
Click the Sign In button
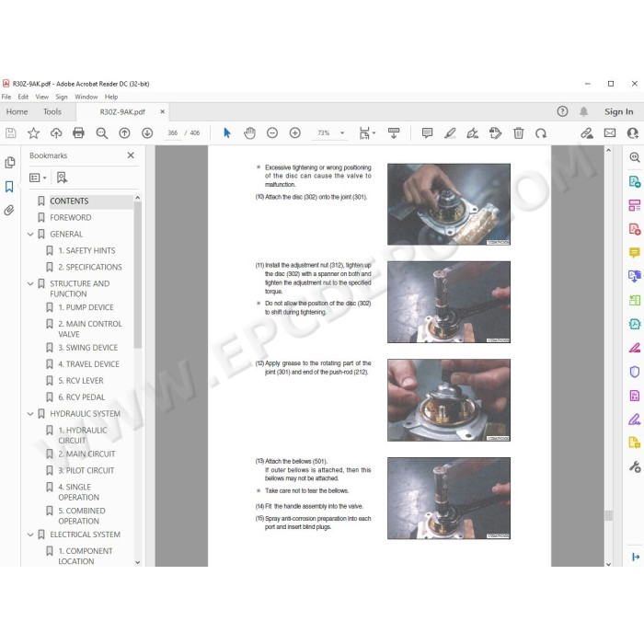(618, 111)
